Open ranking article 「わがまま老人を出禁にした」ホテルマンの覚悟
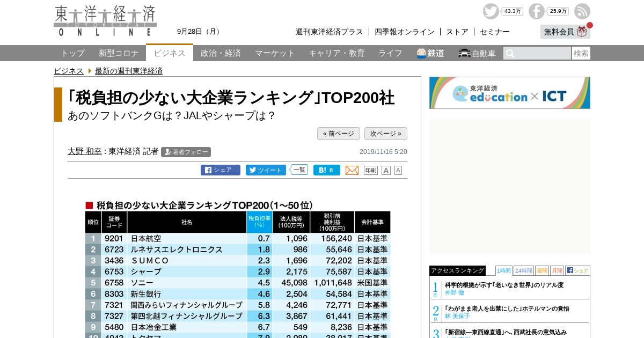The image size is (644, 338). [507, 308]
